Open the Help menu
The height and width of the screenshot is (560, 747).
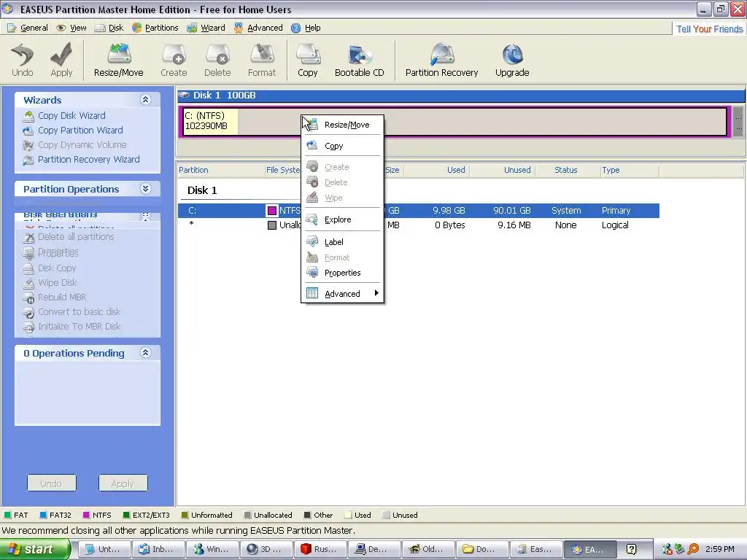(306, 28)
